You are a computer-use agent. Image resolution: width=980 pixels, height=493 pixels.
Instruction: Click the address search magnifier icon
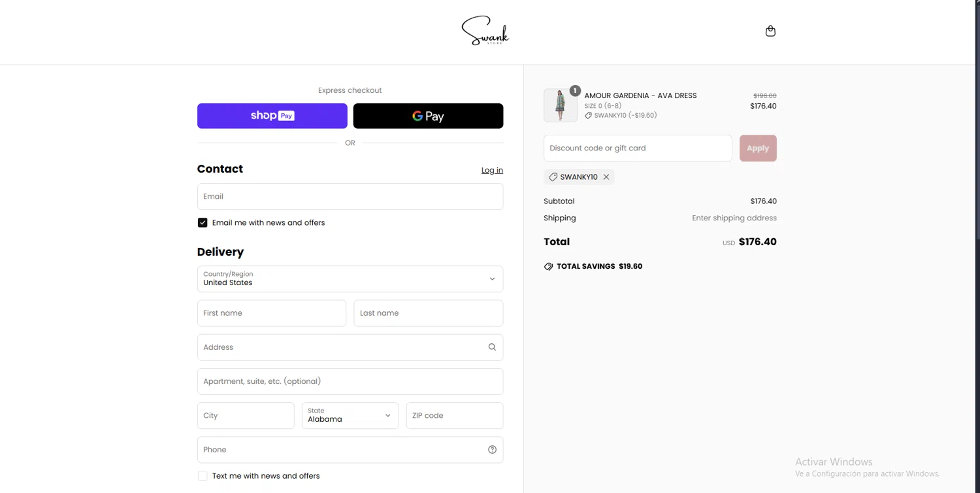click(x=492, y=347)
